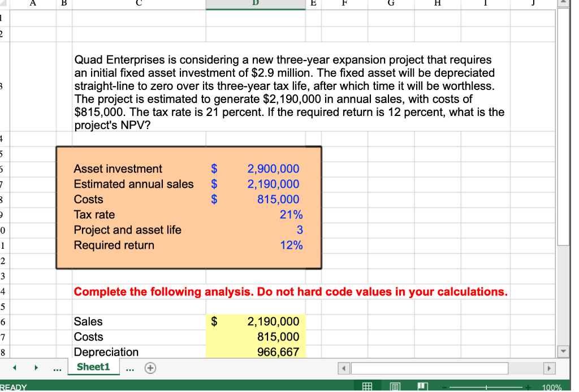Go to previous sheet tab arrow
This screenshot has height=392, width=579.
click(15, 368)
